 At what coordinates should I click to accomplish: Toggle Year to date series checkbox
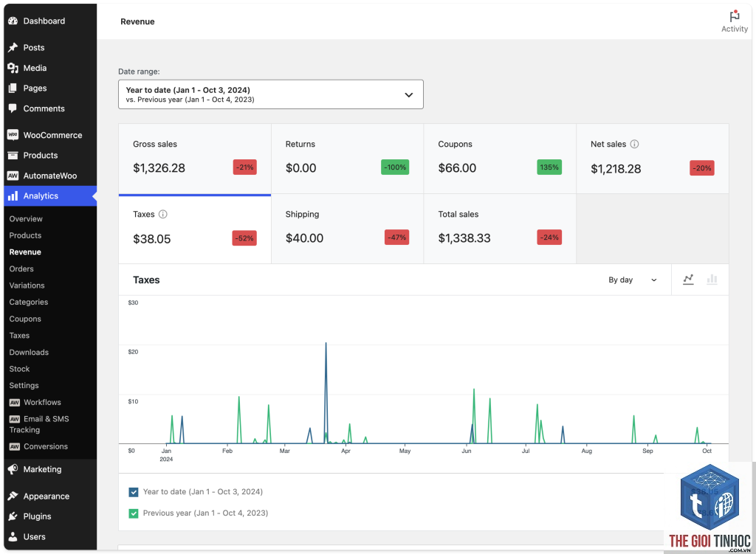tap(134, 492)
